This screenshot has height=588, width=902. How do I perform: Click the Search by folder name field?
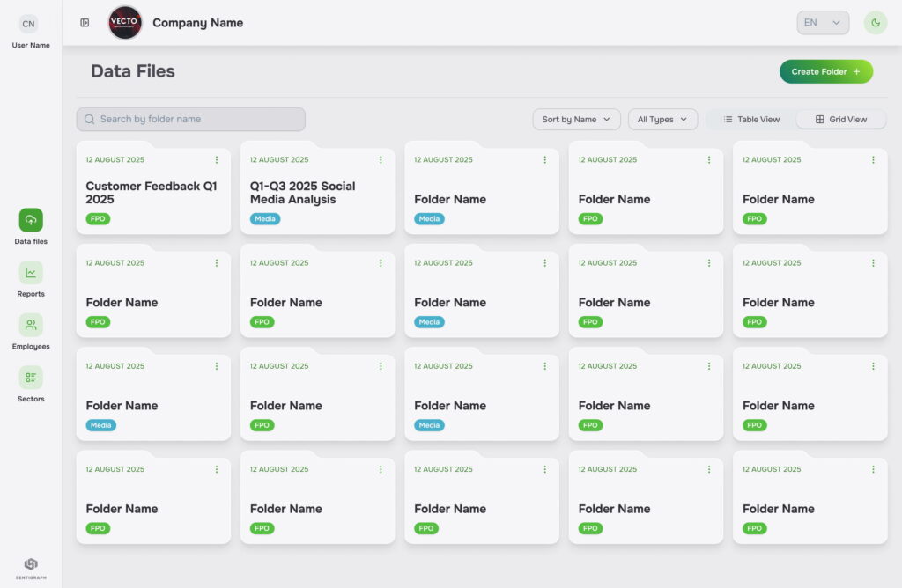191,120
